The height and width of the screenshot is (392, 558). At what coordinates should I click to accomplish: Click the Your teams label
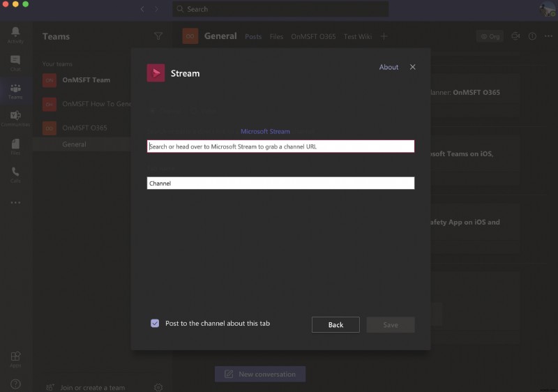click(x=57, y=63)
